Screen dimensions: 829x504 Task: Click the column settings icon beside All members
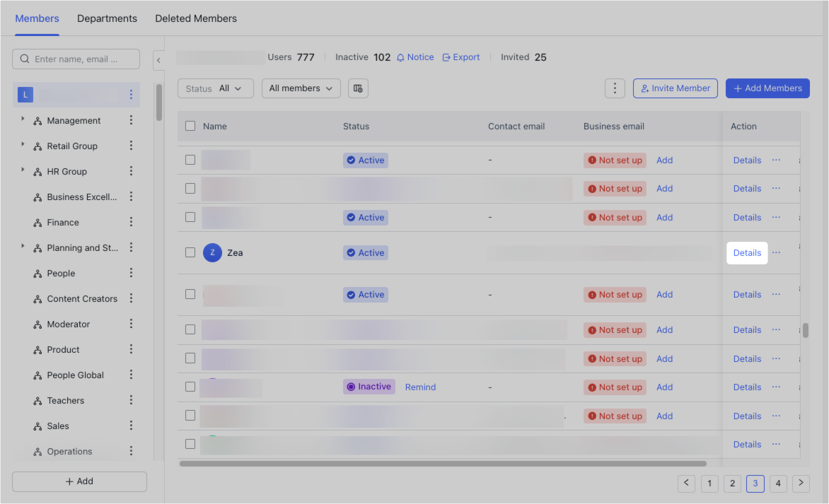pos(358,88)
